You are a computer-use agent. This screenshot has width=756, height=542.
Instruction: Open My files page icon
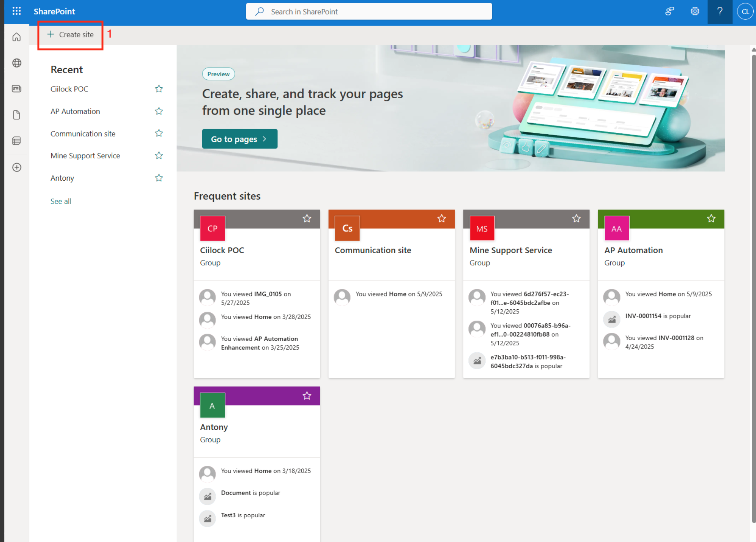point(17,115)
